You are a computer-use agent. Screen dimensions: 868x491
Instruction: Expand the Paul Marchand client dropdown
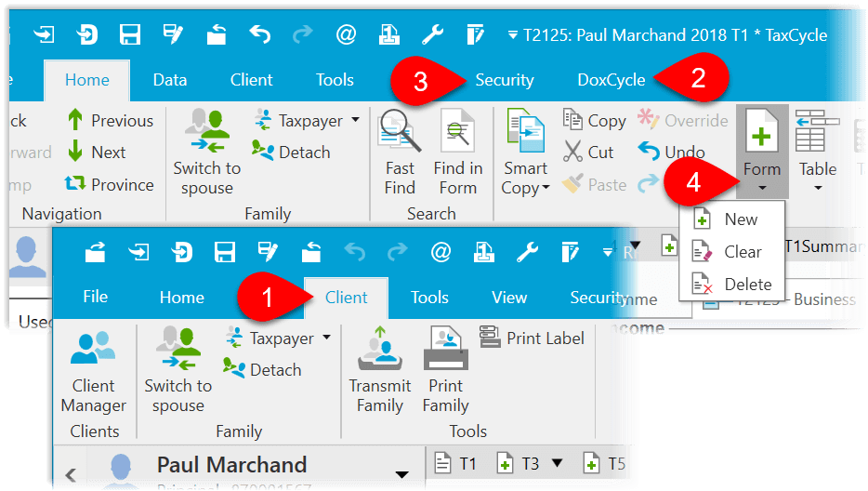(402, 475)
